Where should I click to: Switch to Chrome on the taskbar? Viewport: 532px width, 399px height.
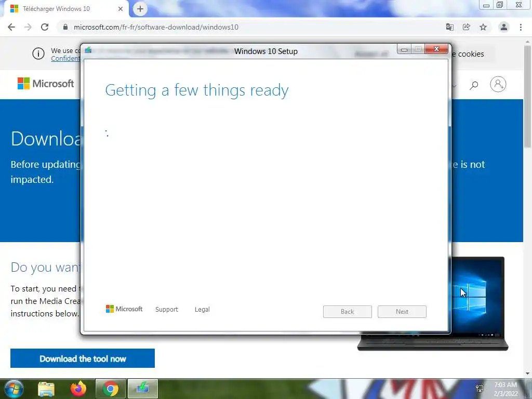click(111, 389)
